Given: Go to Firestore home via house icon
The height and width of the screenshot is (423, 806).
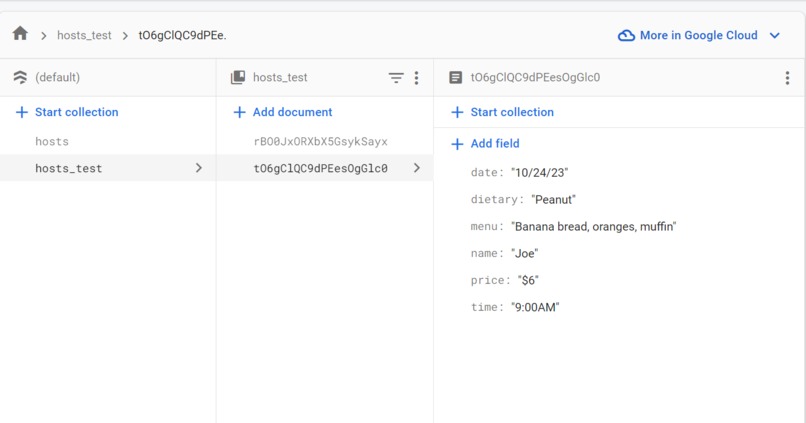Looking at the screenshot, I should pyautogui.click(x=20, y=34).
